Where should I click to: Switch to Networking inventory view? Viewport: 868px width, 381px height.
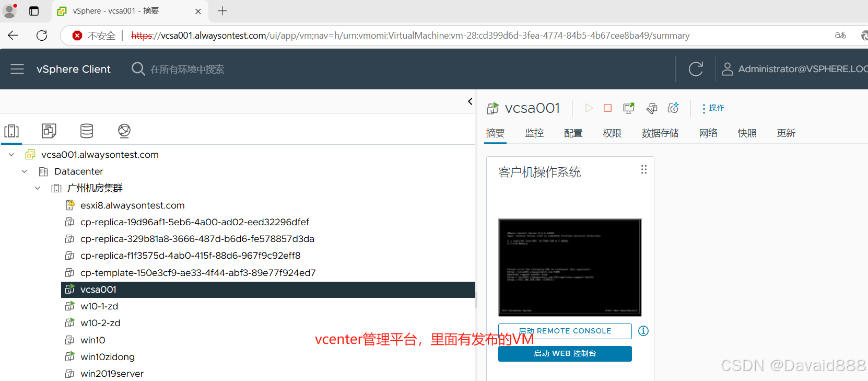click(x=124, y=131)
